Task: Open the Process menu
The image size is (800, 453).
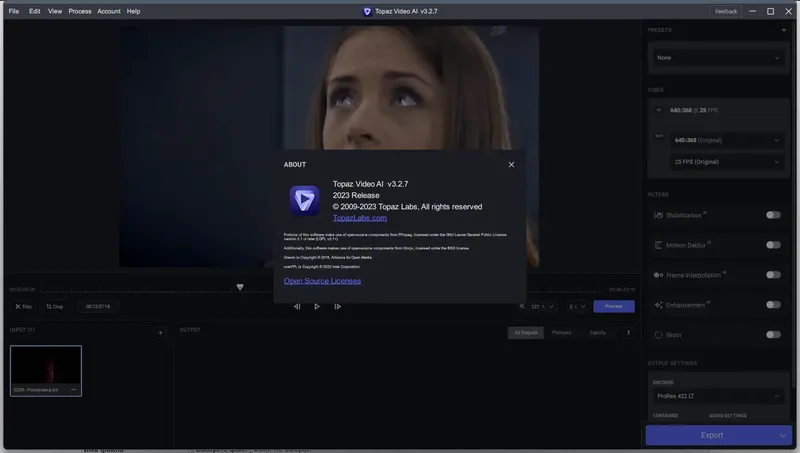Action: (80, 11)
